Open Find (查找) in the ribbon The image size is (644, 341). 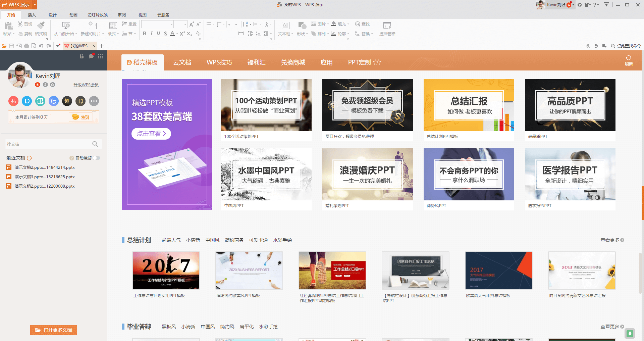tap(363, 23)
